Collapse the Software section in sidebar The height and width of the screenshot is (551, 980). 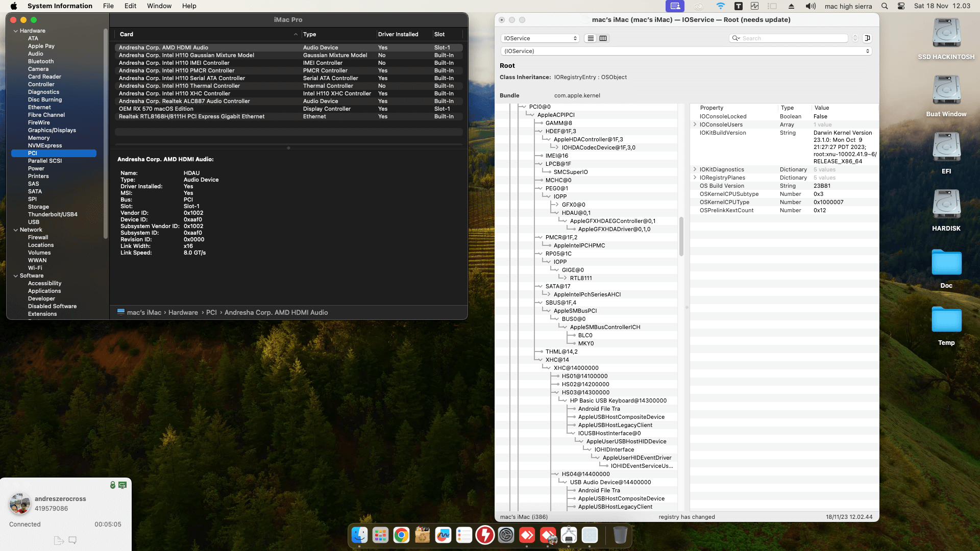coord(16,276)
